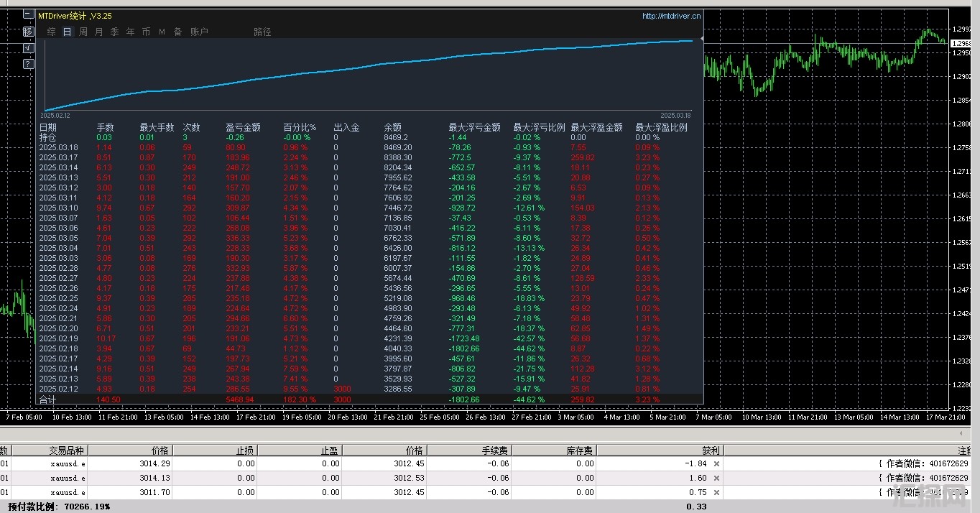
Task: Open help with the question mark icon
Action: [28, 64]
